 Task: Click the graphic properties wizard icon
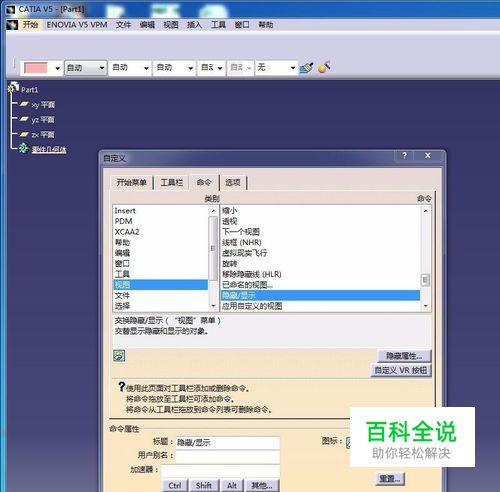324,67
